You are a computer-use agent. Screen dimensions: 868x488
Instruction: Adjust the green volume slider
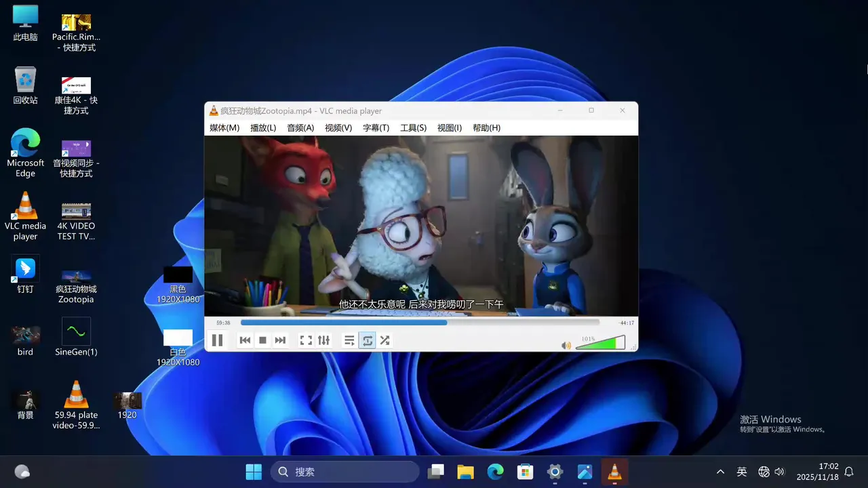click(x=600, y=344)
